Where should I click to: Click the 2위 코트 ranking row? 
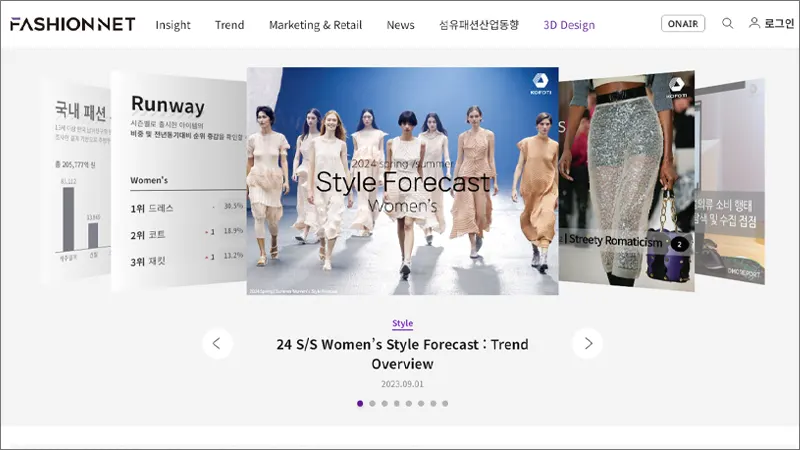187,234
